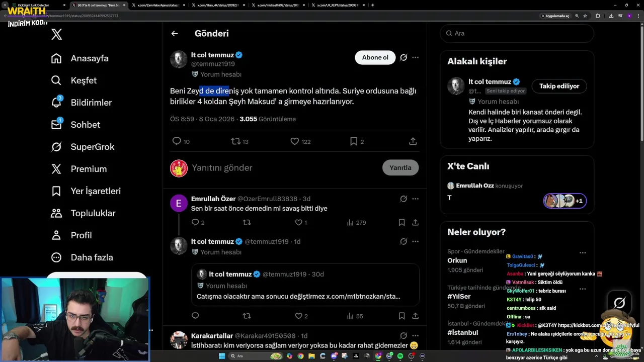This screenshot has height=362, width=644.
Task: Switch to x.com/UK_REPT tab
Action: [x=338, y=5]
